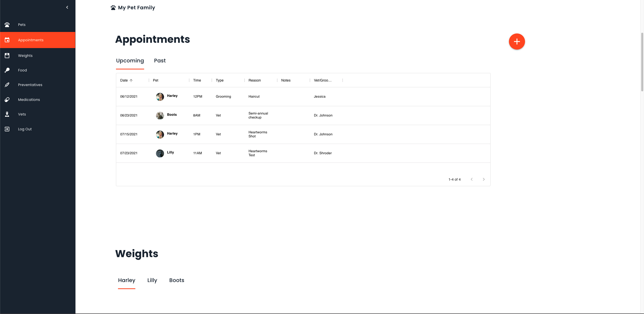Switch to the Upcoming appointments tab
This screenshot has width=644, height=314.
[x=130, y=61]
